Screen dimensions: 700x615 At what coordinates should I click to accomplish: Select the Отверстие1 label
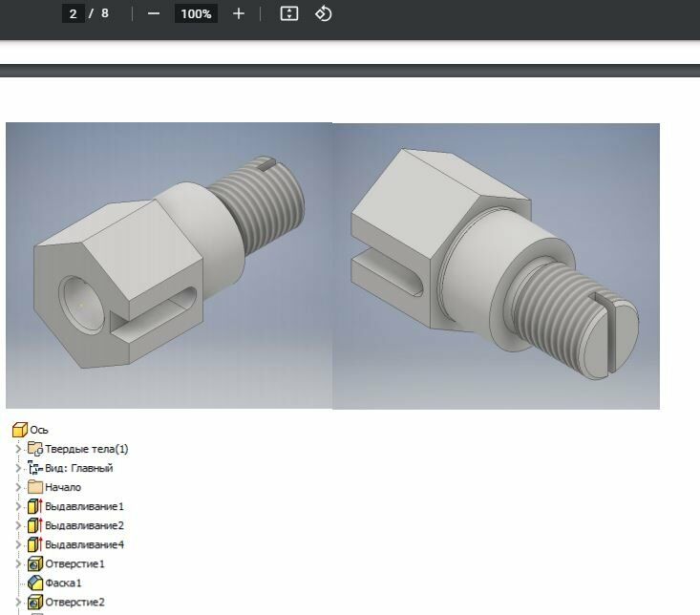74,564
